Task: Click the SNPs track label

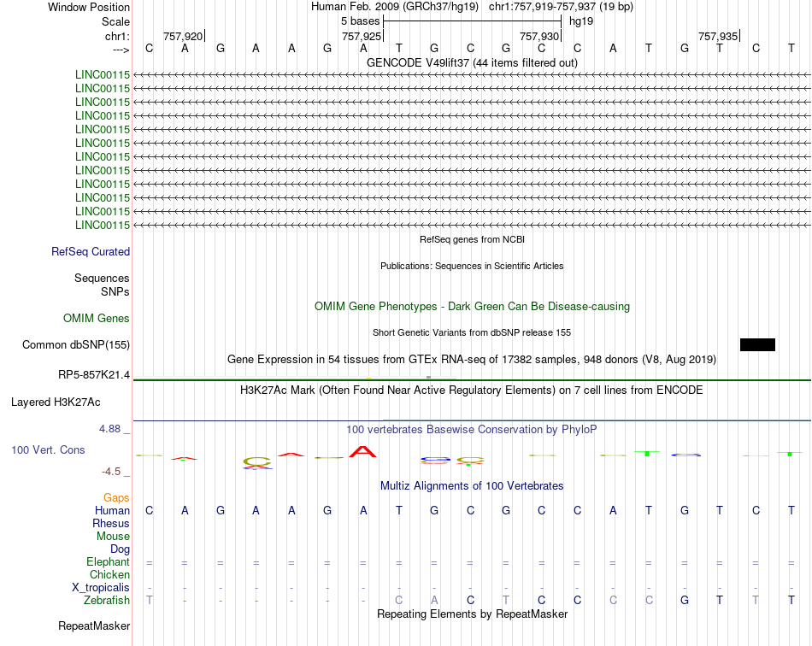Action: click(115, 291)
